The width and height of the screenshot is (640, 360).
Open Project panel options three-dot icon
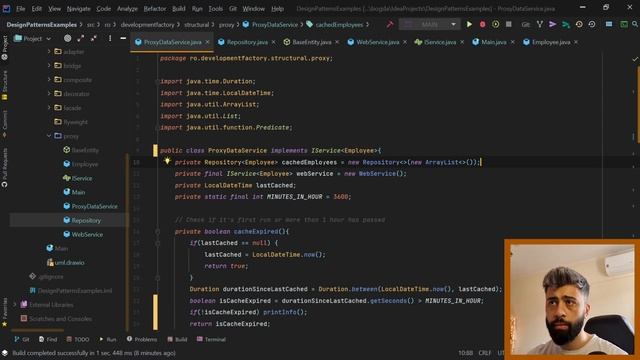coord(110,38)
